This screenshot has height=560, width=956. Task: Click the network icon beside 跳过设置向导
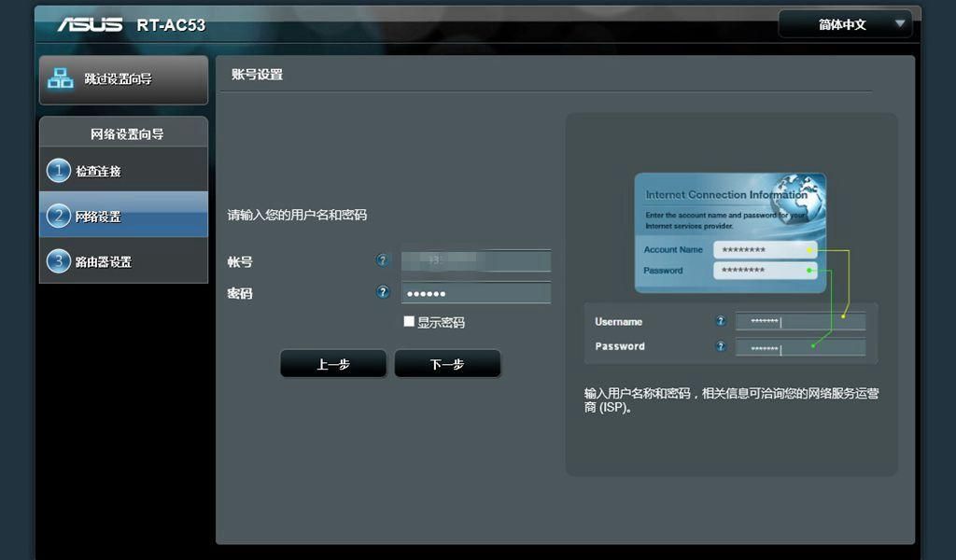(x=61, y=78)
